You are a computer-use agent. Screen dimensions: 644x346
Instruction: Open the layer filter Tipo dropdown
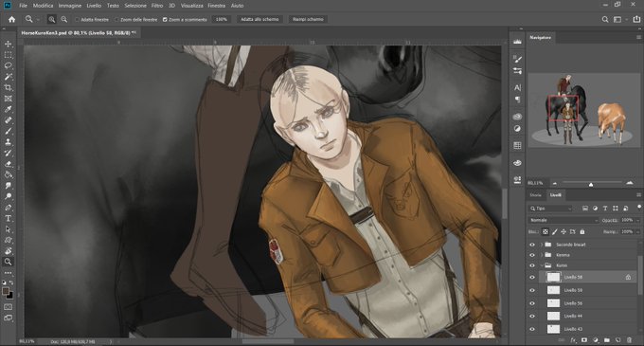[550, 209]
